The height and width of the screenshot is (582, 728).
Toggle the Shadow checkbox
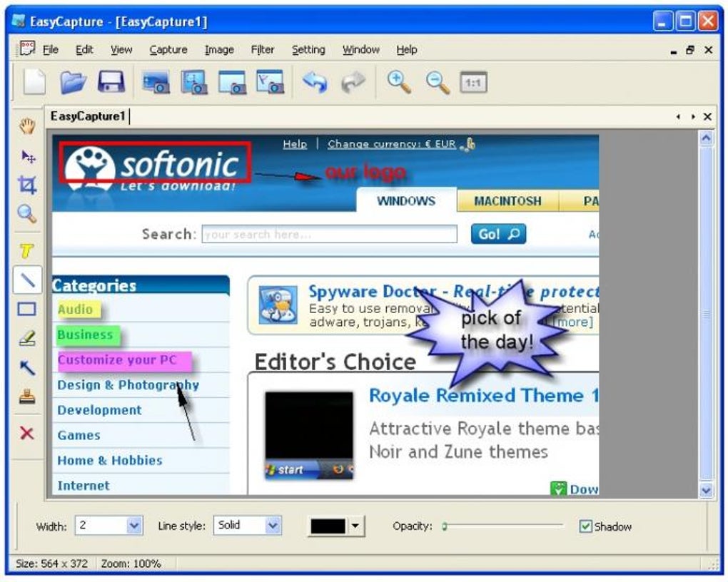coord(585,526)
